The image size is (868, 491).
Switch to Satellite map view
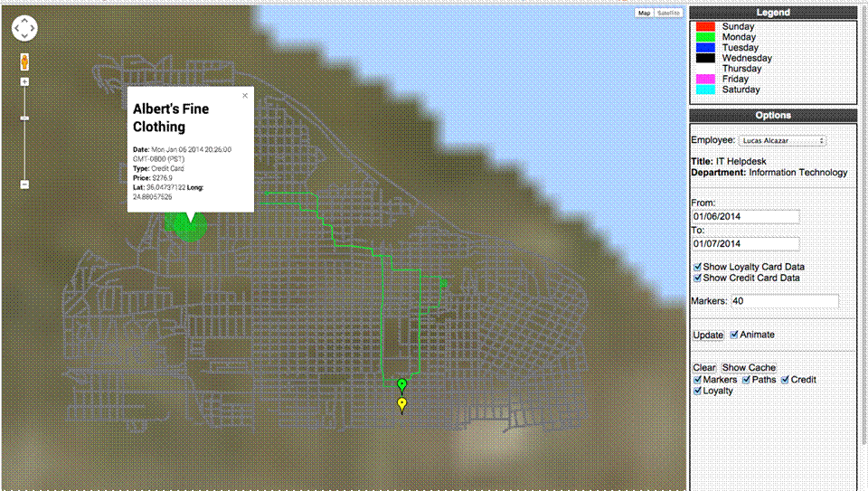668,14
